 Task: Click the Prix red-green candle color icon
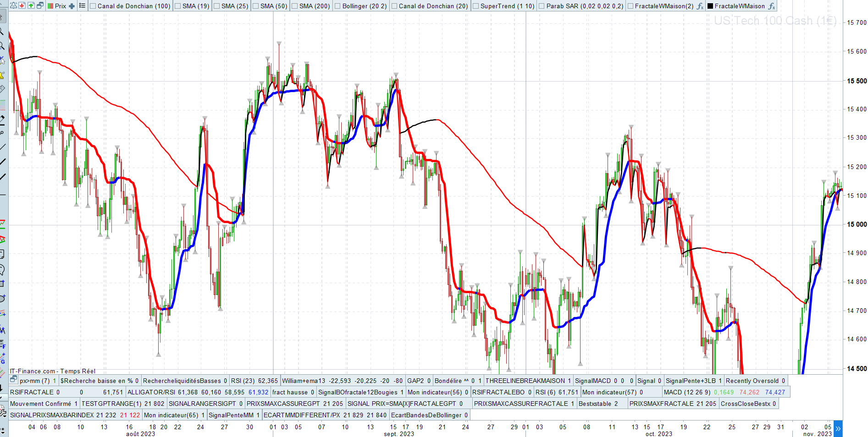[x=50, y=6]
